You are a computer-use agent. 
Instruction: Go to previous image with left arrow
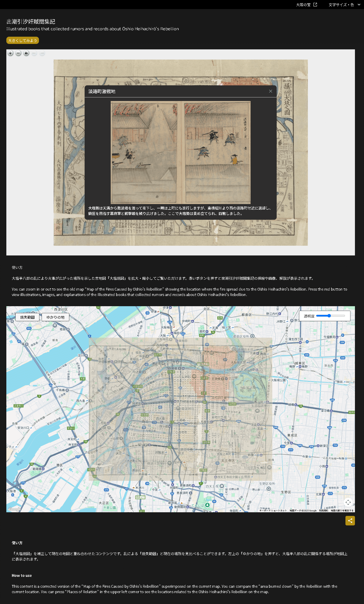34,53
